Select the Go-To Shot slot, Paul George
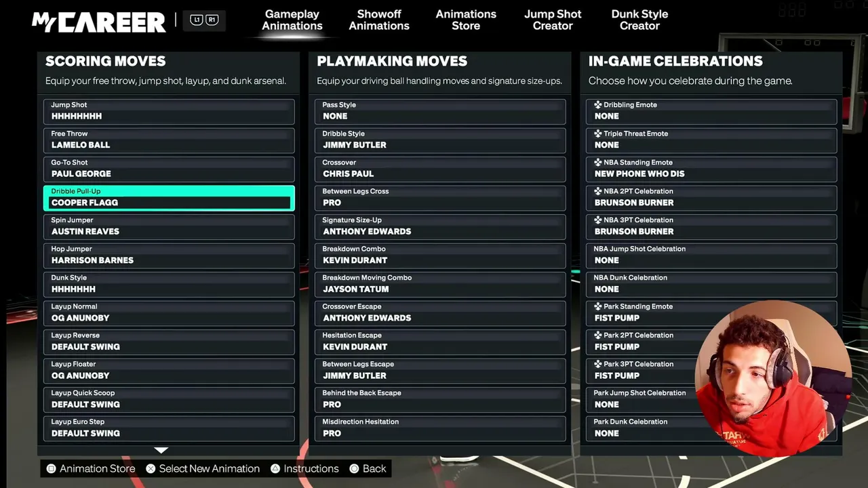This screenshot has height=488, width=868. pos(169,169)
